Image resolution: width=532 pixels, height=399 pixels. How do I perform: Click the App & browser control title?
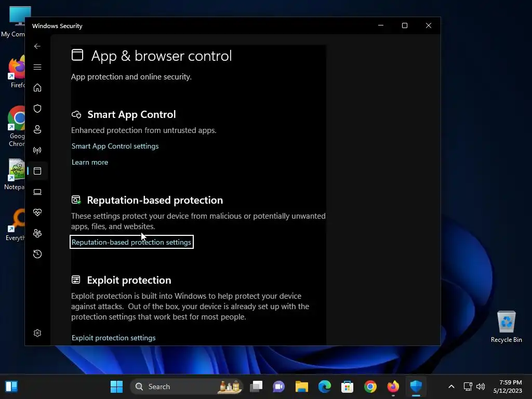pyautogui.click(x=162, y=56)
